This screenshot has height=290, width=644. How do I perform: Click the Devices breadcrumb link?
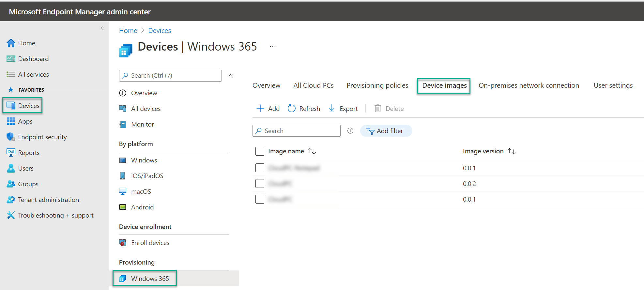pyautogui.click(x=160, y=31)
